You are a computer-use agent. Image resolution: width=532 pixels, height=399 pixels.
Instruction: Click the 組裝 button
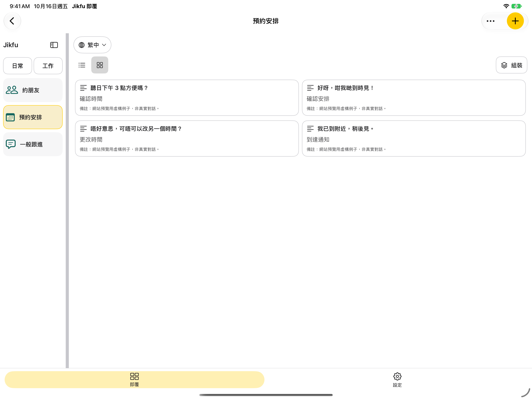(511, 65)
